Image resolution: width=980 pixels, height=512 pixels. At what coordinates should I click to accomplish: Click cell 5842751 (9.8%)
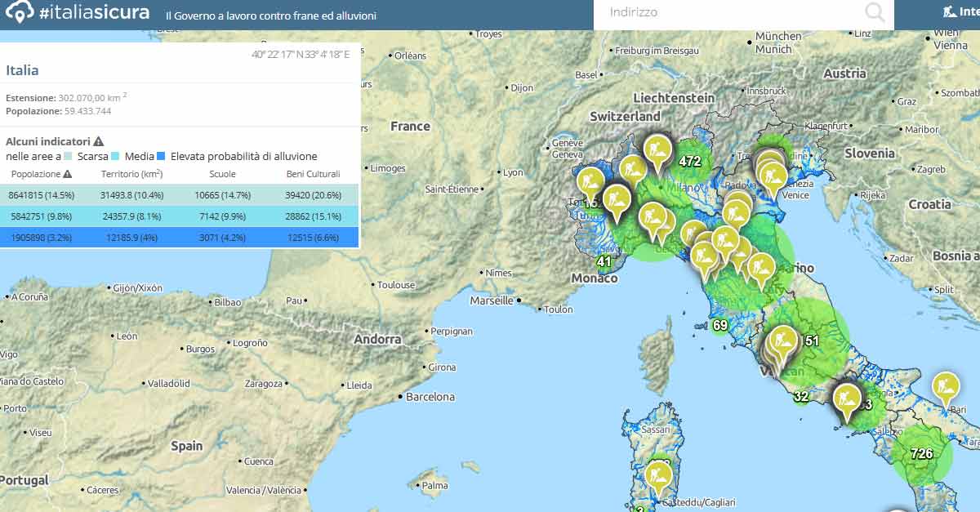[x=42, y=216]
